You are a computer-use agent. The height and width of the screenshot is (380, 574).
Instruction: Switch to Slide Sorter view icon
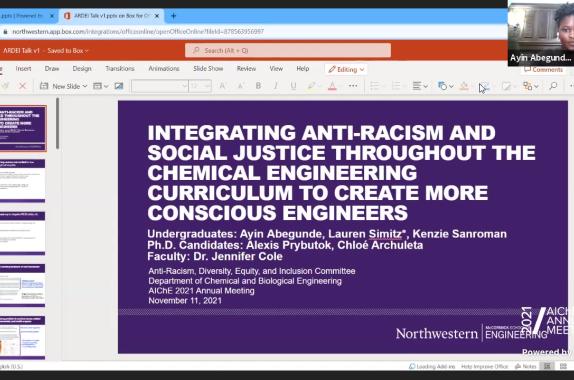tap(563, 366)
